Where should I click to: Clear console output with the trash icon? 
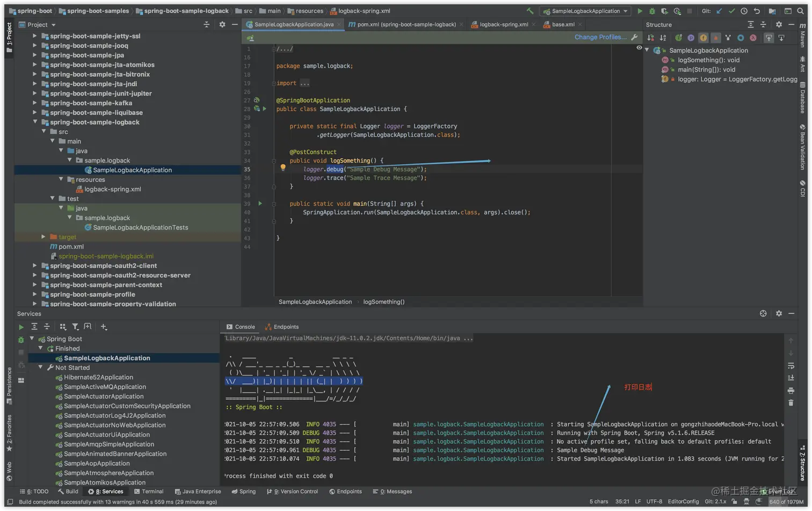point(791,402)
